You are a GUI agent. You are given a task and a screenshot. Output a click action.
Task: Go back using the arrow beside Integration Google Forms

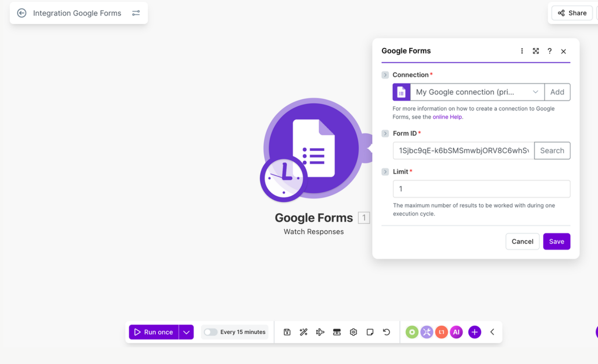[x=22, y=13]
